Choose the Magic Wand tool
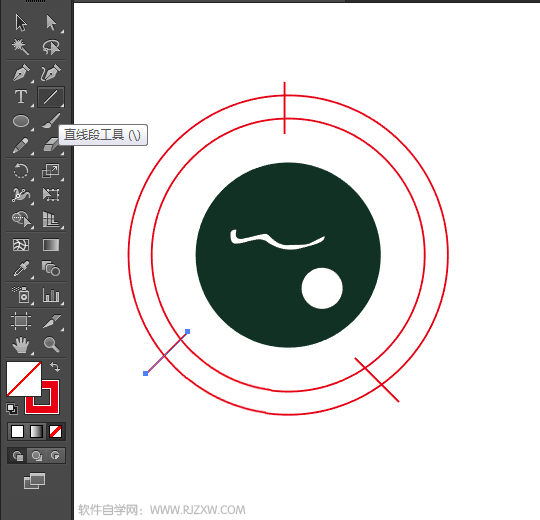Screen dimensions: 540x520 click(20, 47)
